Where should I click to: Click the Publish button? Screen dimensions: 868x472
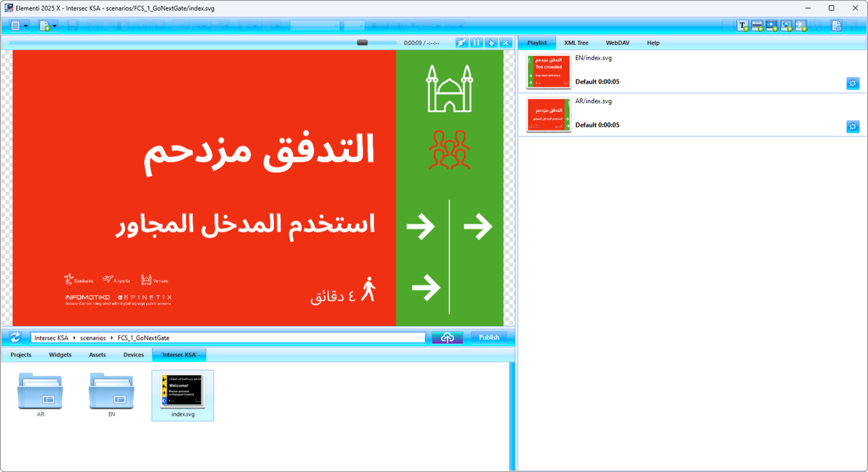(x=489, y=337)
